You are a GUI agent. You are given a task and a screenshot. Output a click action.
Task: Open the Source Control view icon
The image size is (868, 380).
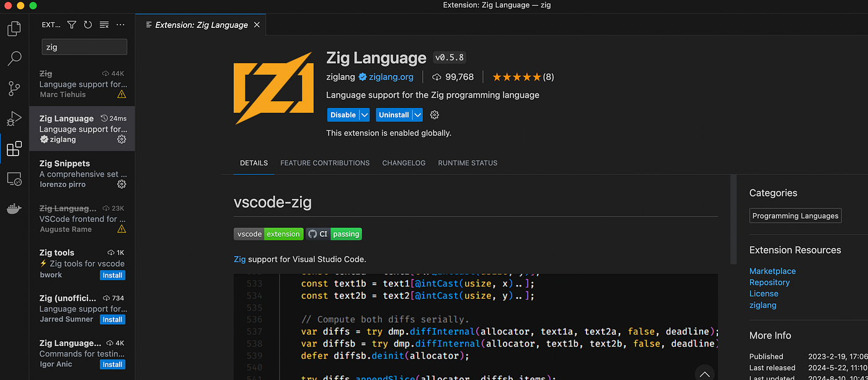click(x=14, y=89)
